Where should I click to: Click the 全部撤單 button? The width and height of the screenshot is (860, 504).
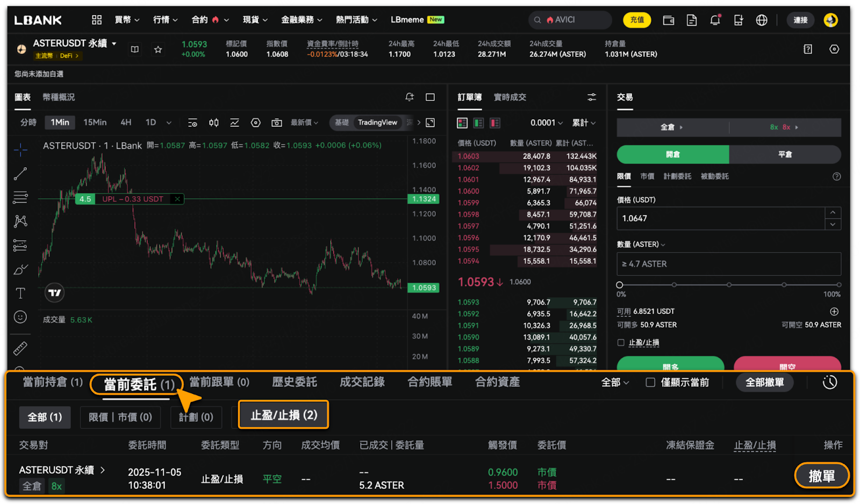(764, 383)
